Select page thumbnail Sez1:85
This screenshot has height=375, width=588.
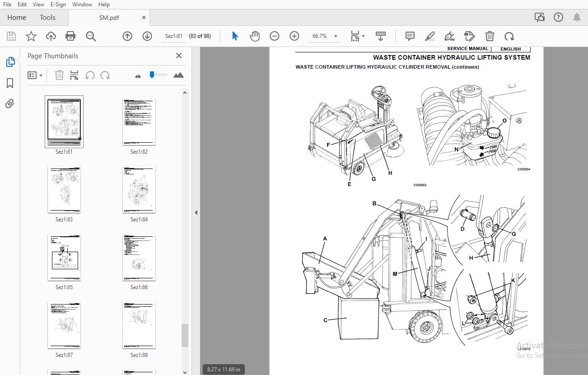(x=64, y=257)
